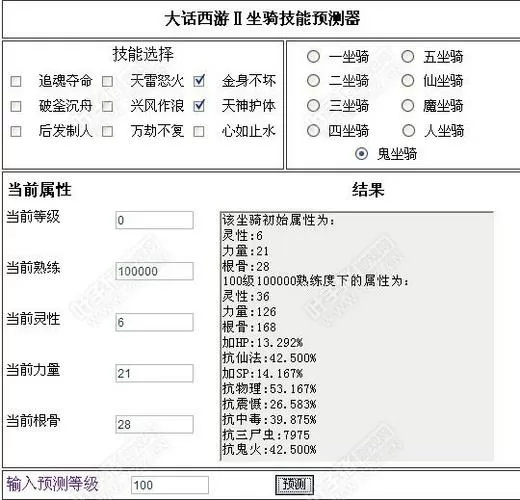Check the 心如止水 skill checkbox

199,131
